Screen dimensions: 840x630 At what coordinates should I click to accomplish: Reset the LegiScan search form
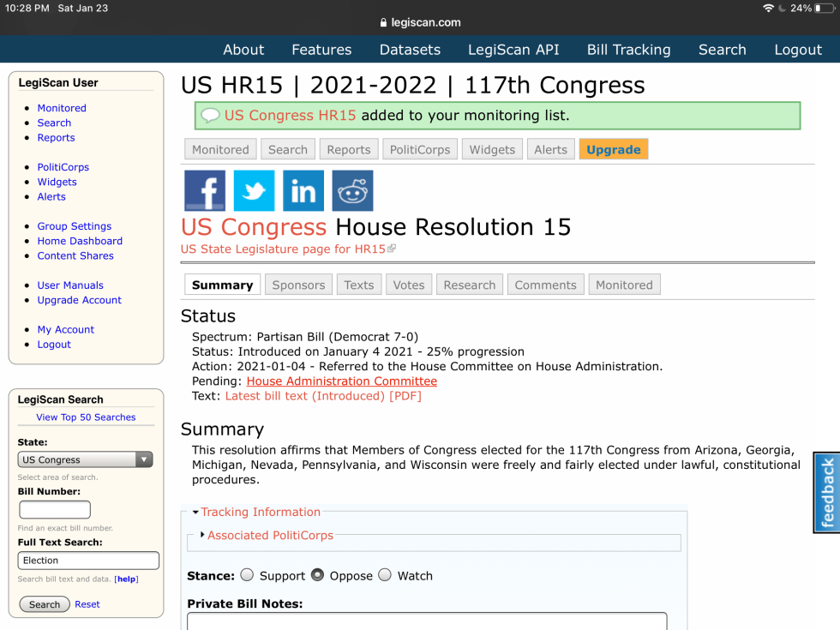(87, 603)
